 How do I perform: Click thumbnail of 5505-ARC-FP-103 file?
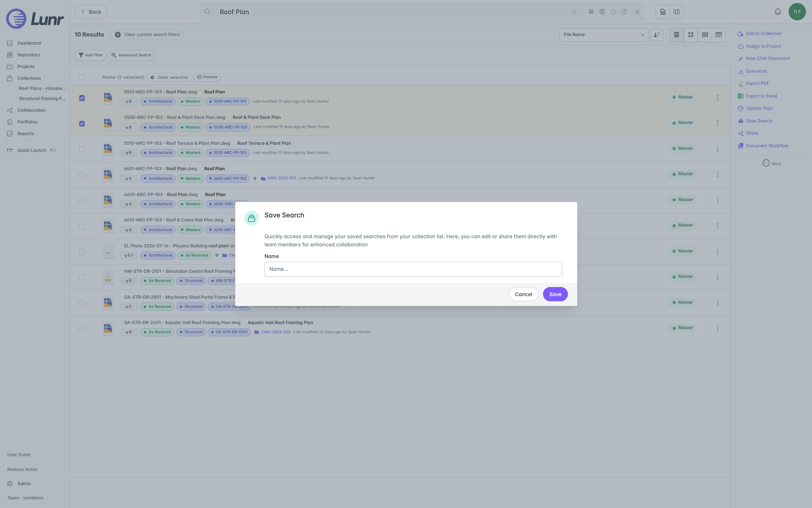(x=108, y=123)
